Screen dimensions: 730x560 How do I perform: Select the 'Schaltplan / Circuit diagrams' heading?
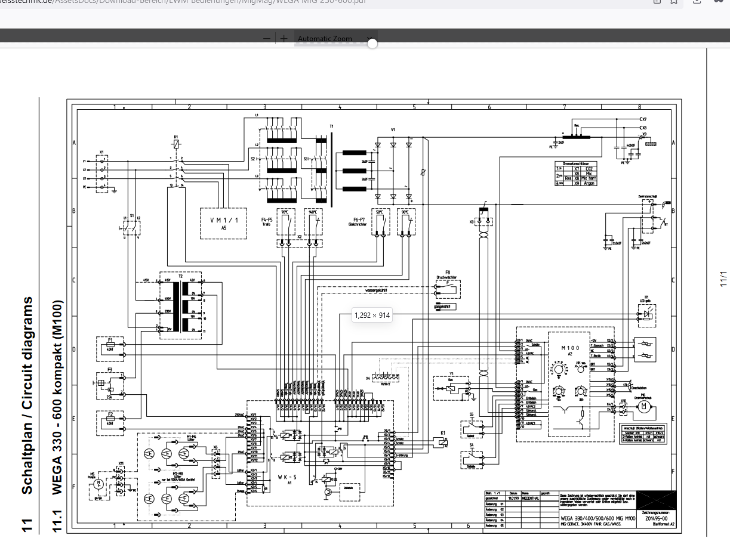pyautogui.click(x=27, y=395)
